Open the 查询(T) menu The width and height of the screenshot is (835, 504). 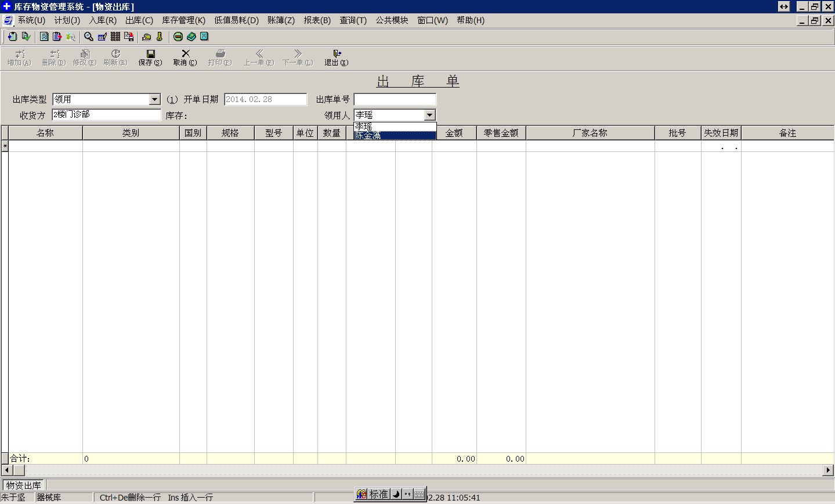353,20
